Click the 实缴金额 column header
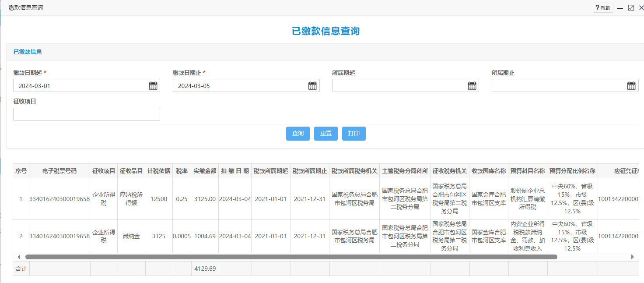This screenshot has width=644, height=283. pyautogui.click(x=205, y=171)
